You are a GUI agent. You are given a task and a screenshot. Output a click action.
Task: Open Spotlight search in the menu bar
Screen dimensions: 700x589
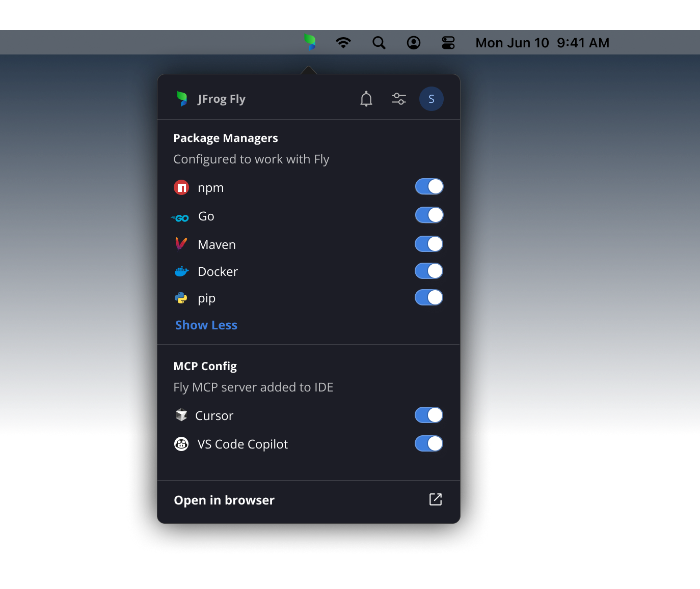(x=379, y=43)
